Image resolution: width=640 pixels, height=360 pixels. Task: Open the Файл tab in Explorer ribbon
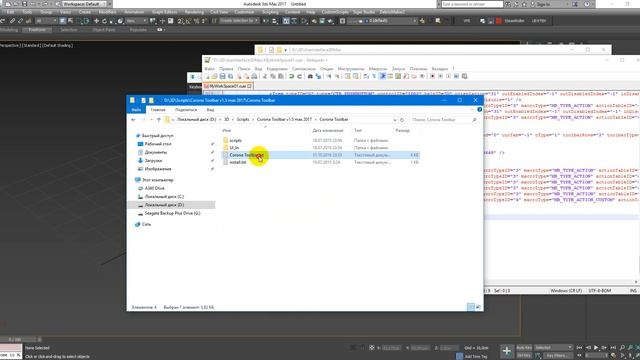coord(136,110)
